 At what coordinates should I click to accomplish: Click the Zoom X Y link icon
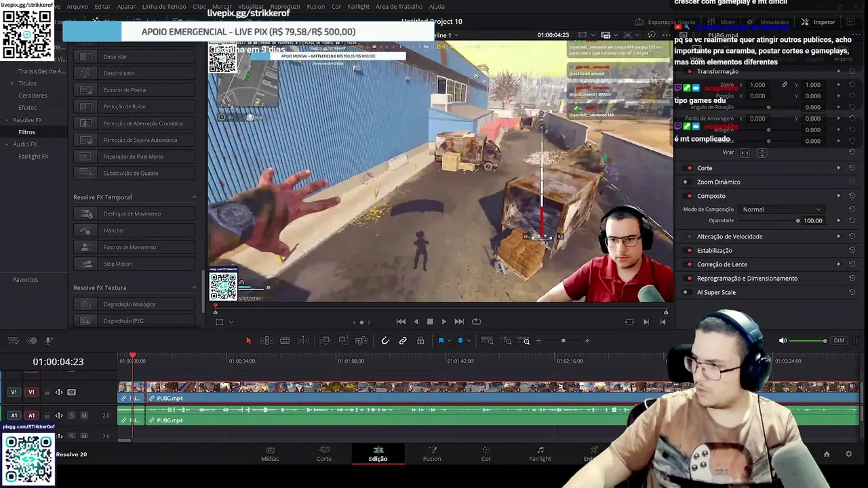(785, 85)
